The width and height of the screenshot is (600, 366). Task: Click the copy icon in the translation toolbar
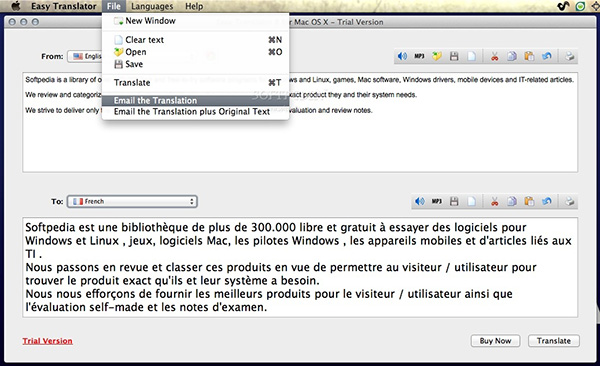(512, 201)
